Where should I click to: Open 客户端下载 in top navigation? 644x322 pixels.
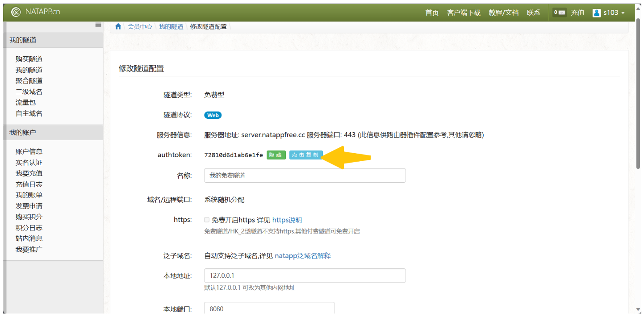click(464, 13)
